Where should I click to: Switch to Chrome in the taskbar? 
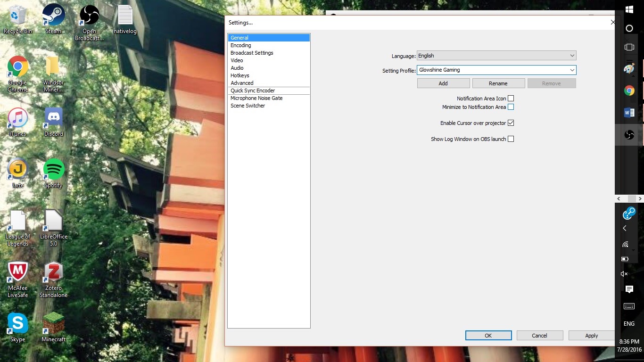coord(629,90)
